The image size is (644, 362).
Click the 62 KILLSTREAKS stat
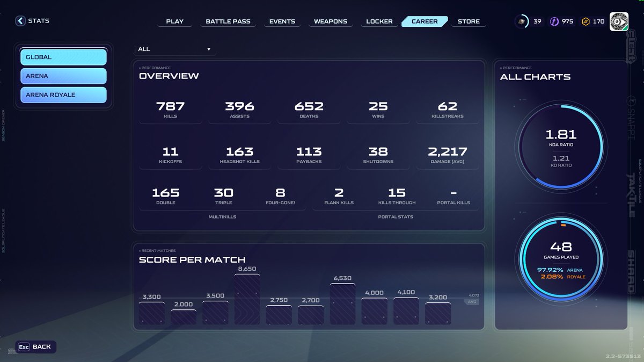[447, 109]
